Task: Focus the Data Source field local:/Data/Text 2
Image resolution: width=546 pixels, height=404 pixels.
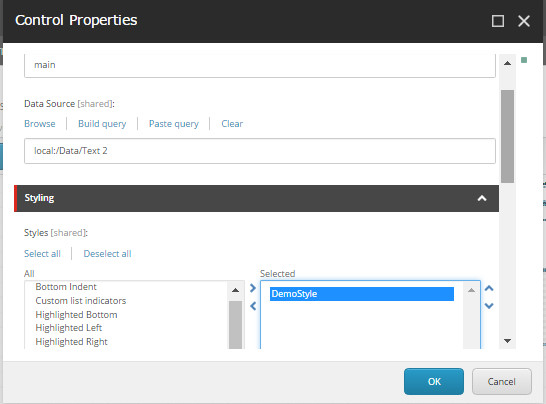Action: (260, 151)
